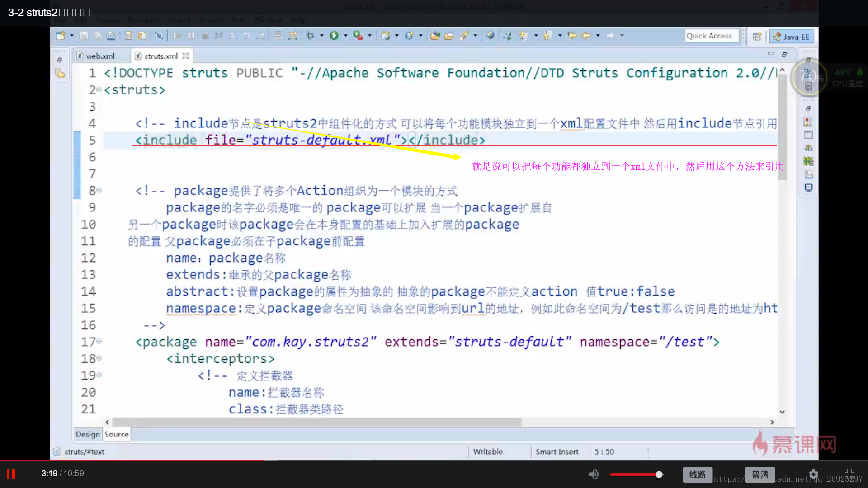This screenshot has width=868, height=488.
Task: Switch to the Source editor tab
Action: [117, 434]
